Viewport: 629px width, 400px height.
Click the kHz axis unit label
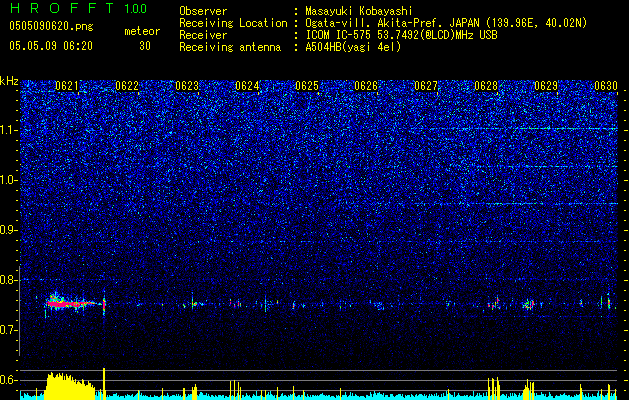[9, 81]
